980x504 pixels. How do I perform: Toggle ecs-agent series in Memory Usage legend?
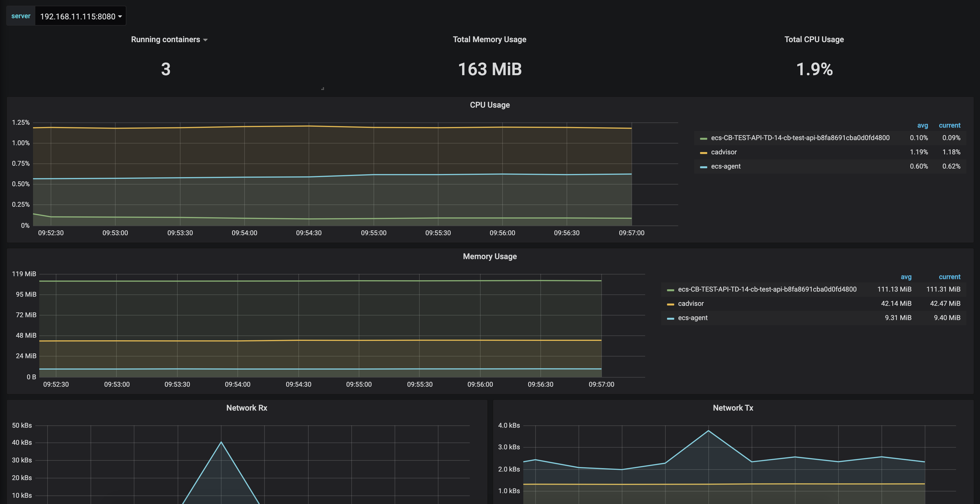pos(692,318)
